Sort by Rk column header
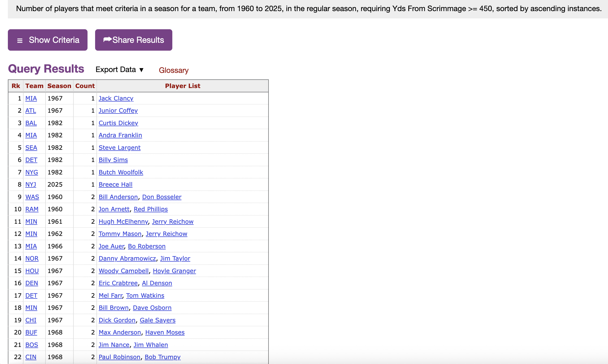 tap(16, 86)
